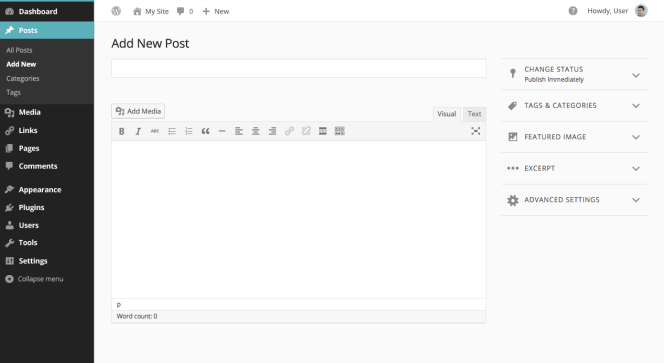Switch to the Text editor tab
Viewport: 664px width, 363px height.
tap(474, 114)
